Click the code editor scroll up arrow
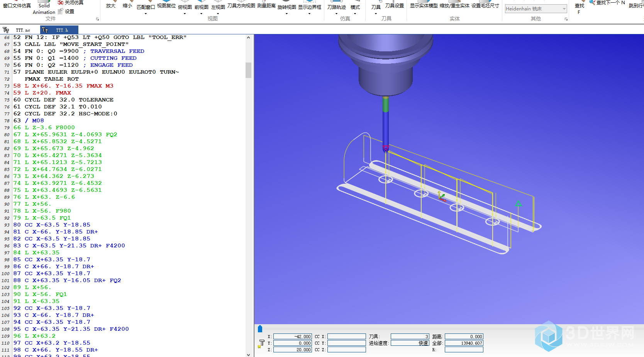This screenshot has width=644, height=357. 248,37
